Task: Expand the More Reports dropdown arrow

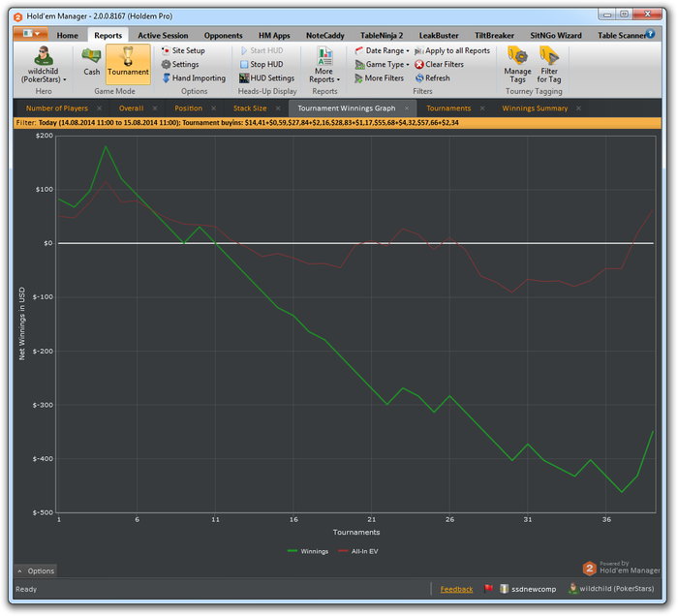Action: click(339, 79)
